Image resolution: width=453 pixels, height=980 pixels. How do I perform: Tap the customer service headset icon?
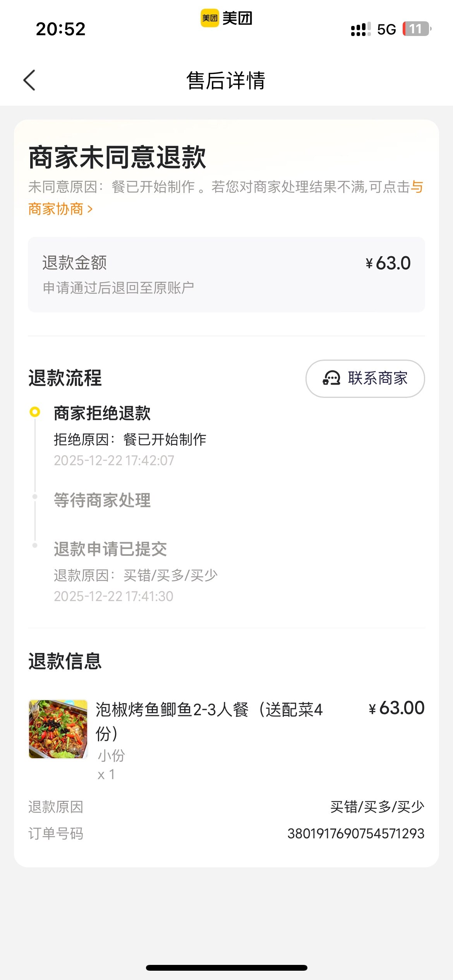click(x=331, y=378)
